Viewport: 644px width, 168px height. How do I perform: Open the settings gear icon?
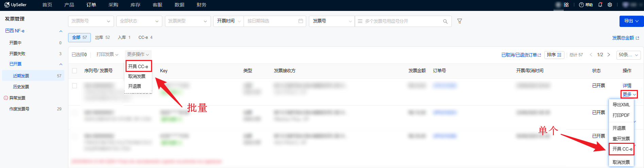(610, 5)
